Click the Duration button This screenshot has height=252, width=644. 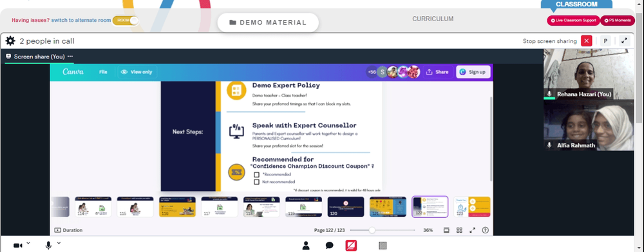69,230
